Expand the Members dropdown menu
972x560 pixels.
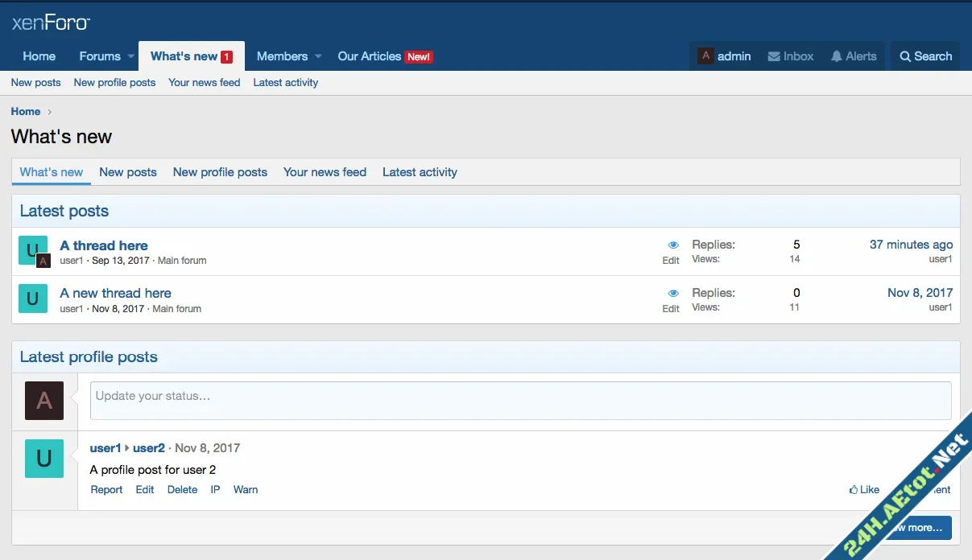tap(317, 56)
